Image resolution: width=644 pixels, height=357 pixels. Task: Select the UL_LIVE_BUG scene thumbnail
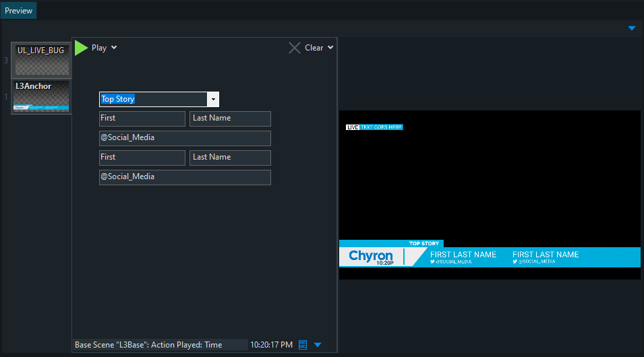41,61
